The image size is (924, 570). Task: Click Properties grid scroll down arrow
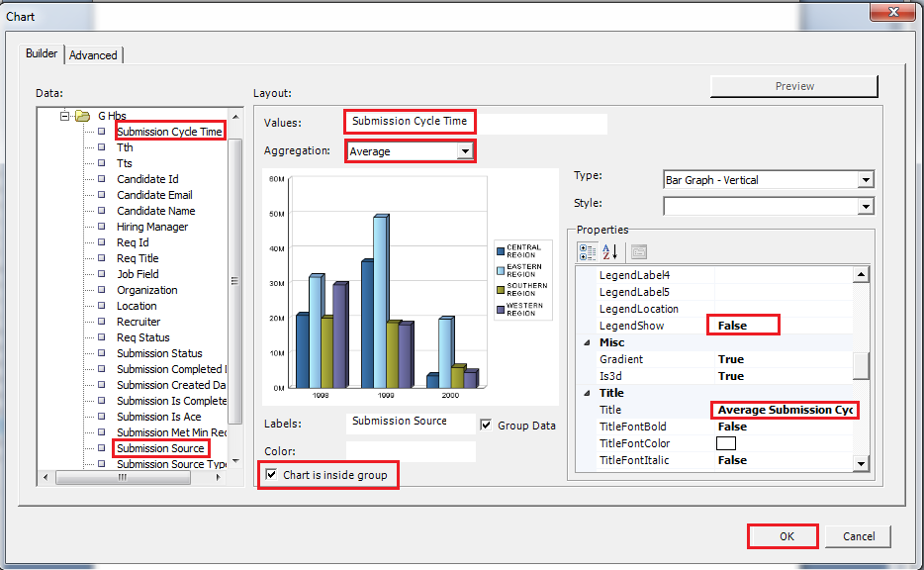[x=861, y=464]
